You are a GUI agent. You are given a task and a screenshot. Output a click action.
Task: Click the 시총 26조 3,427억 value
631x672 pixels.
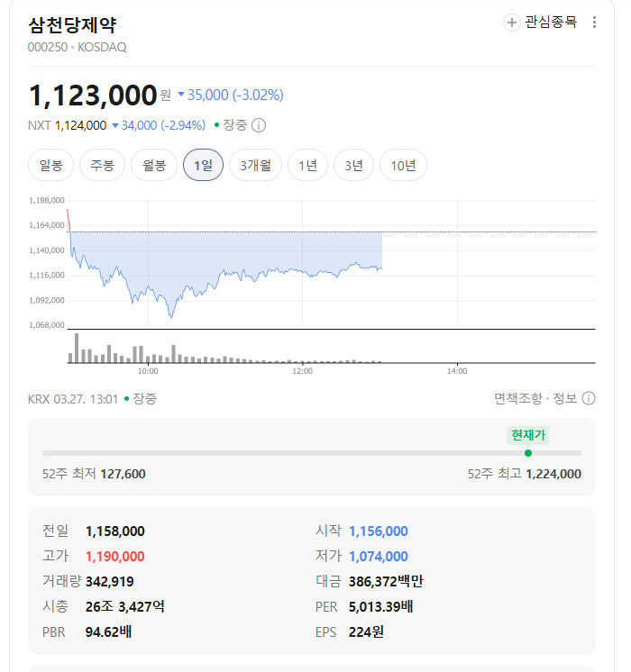pos(124,607)
